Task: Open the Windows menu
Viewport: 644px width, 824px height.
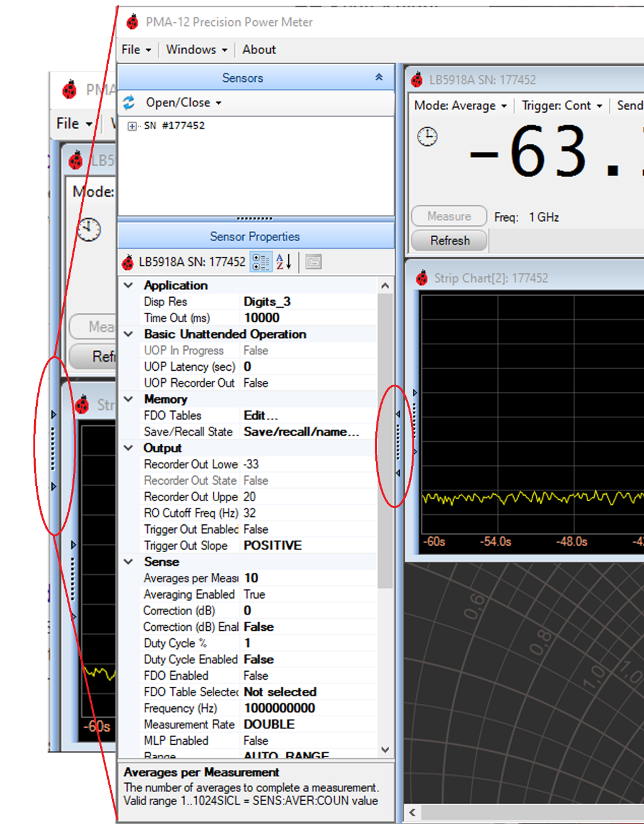Action: (x=196, y=50)
